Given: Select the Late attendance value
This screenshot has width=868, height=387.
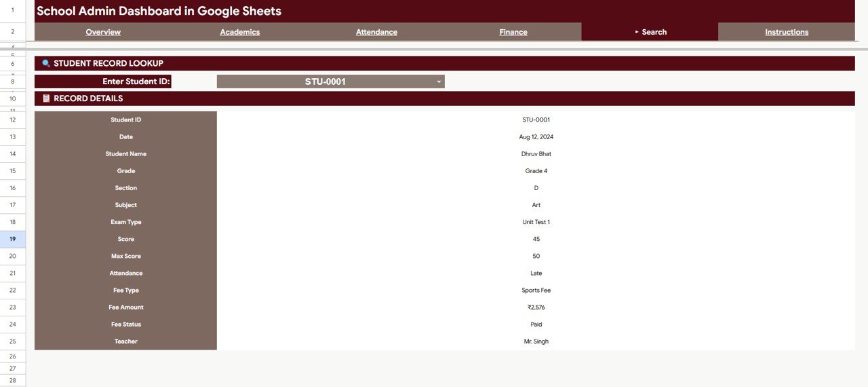Looking at the screenshot, I should (x=536, y=273).
